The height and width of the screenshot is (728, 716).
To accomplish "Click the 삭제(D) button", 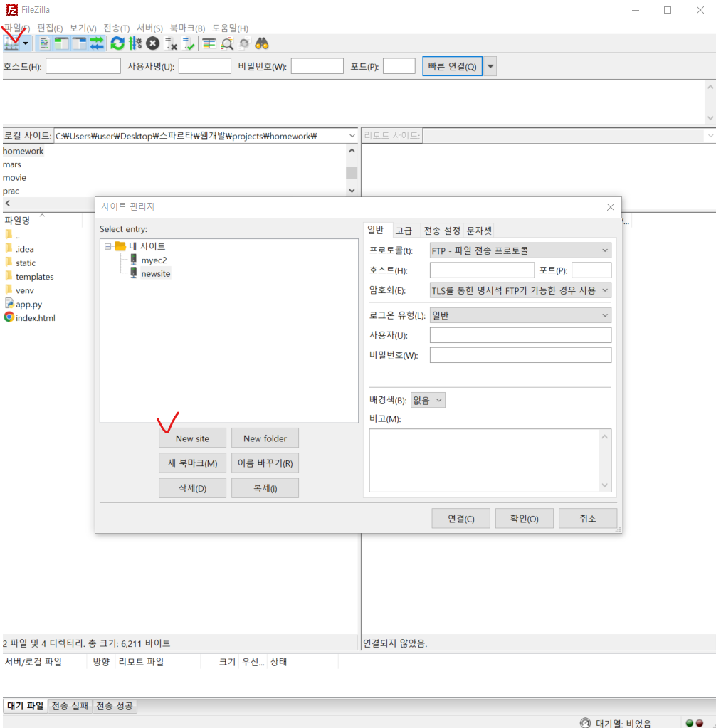I will point(192,488).
